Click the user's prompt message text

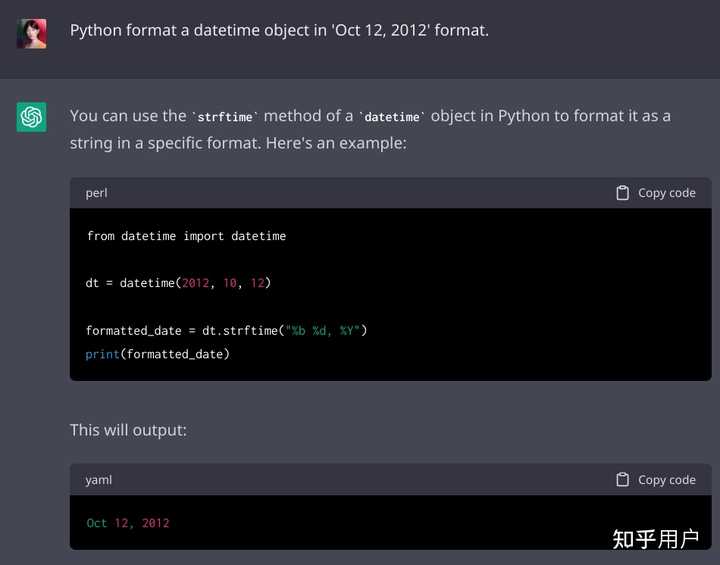coord(279,31)
